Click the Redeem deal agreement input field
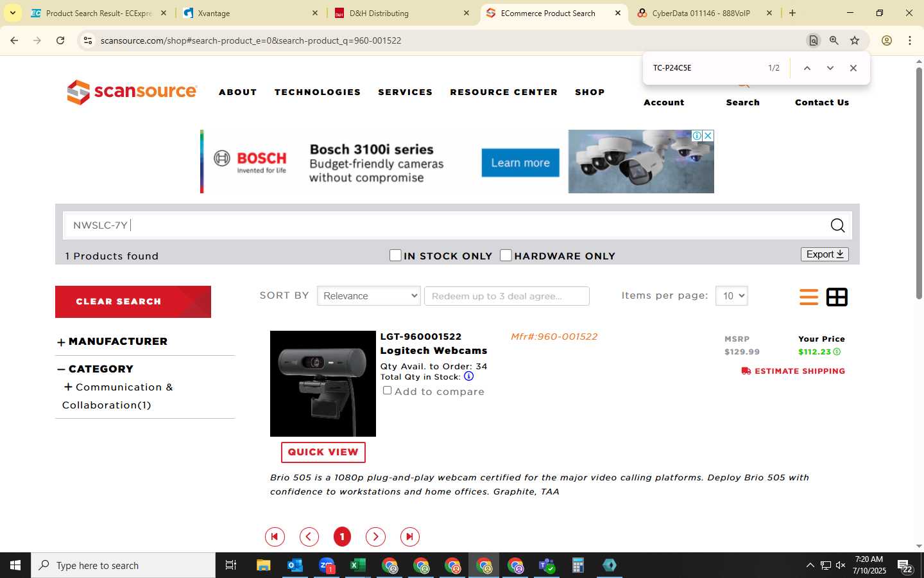This screenshot has height=578, width=924. pos(507,296)
